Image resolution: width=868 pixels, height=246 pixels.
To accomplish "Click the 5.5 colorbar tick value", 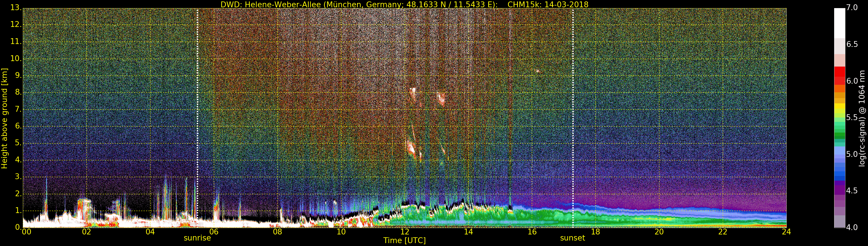I will coord(852,117).
